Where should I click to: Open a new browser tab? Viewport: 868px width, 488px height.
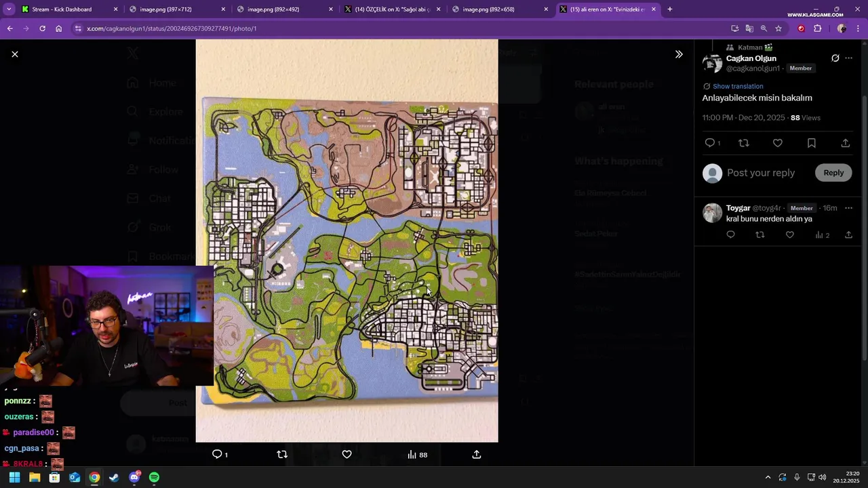(670, 9)
